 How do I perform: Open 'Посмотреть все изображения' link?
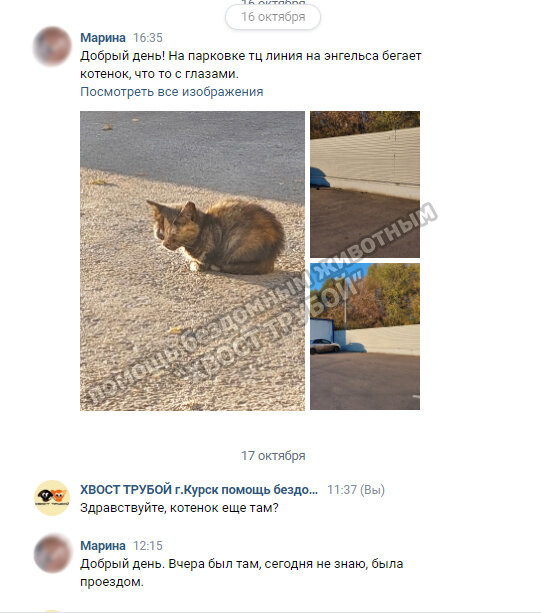[172, 91]
